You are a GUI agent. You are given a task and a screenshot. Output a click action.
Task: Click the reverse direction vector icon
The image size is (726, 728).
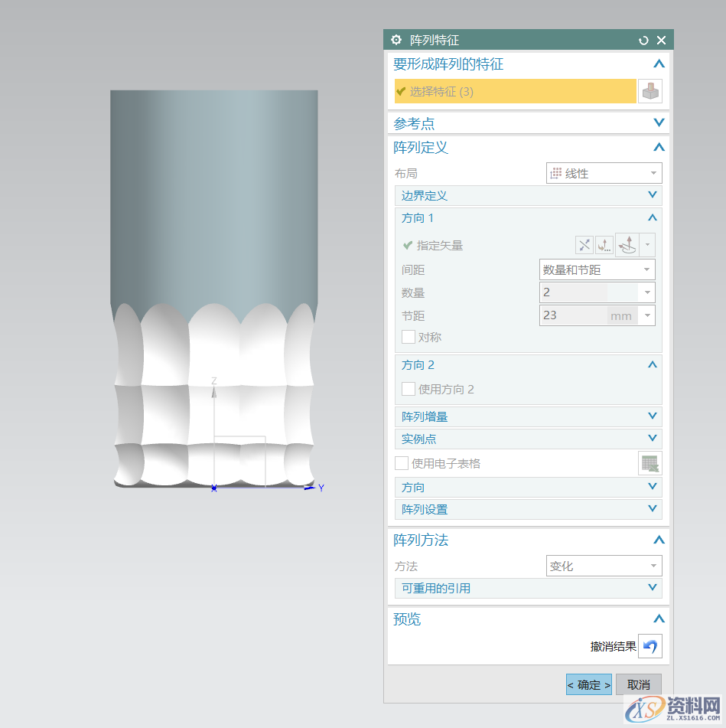click(584, 245)
